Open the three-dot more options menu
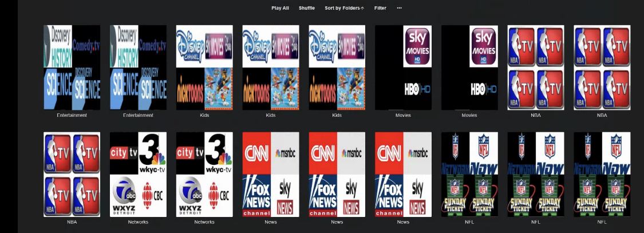This screenshot has width=644, height=233. (x=399, y=8)
